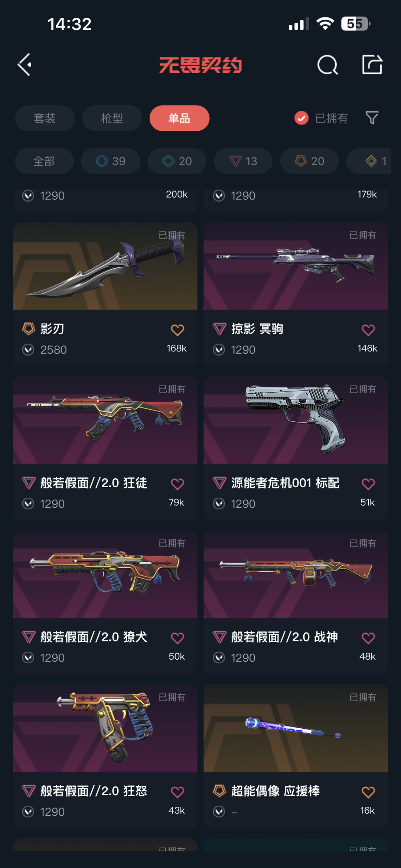Tap the back arrow icon

(x=25, y=65)
